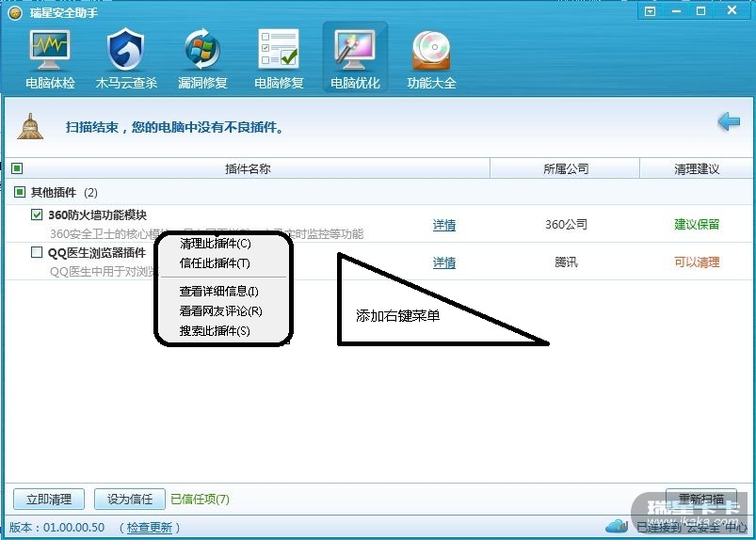
Task: Toggle 其他插件 group checkbox
Action: [19, 192]
